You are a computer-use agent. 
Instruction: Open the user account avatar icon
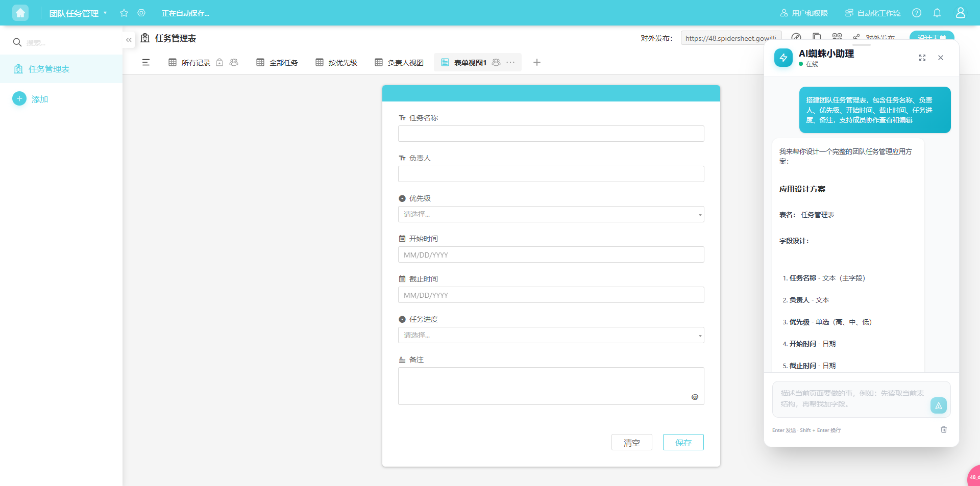pos(961,13)
